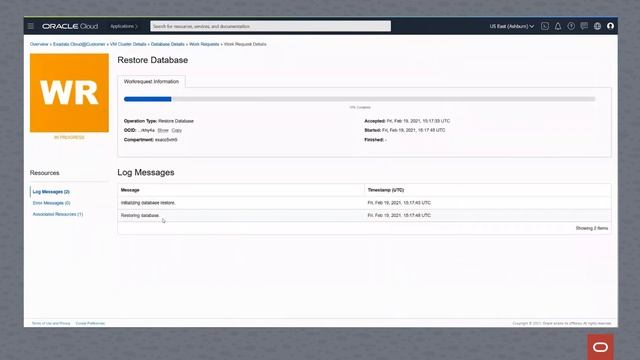The image size is (640, 360).
Task: Click the Restore Database heading
Action: 153,60
